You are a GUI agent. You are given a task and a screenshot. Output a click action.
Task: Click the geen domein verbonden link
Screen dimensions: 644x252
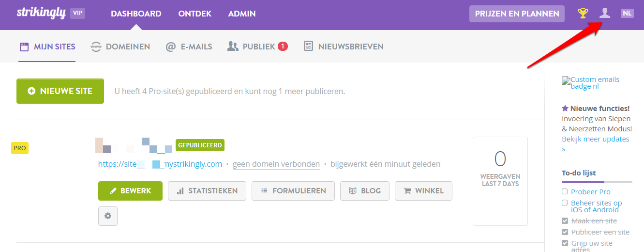pos(276,164)
